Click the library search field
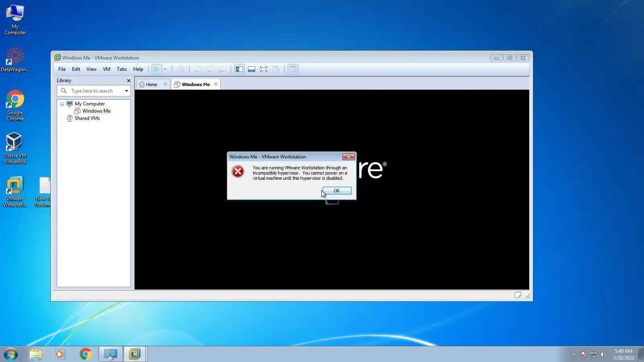This screenshot has width=644, height=362. [x=93, y=91]
